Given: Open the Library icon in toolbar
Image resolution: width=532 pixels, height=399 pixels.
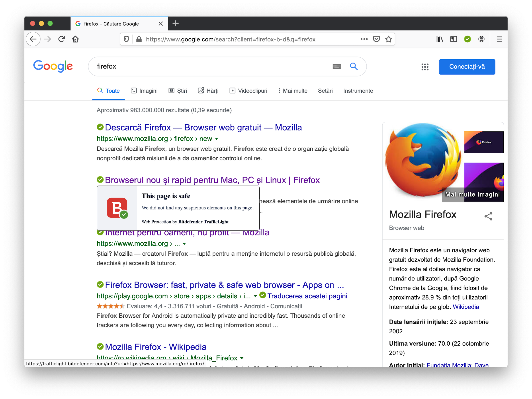Looking at the screenshot, I should pos(439,39).
